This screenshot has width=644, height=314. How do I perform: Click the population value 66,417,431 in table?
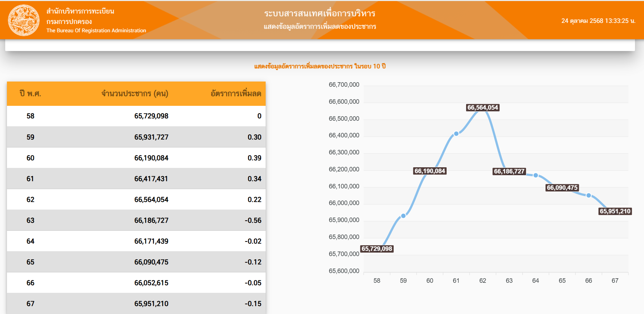pos(151,179)
